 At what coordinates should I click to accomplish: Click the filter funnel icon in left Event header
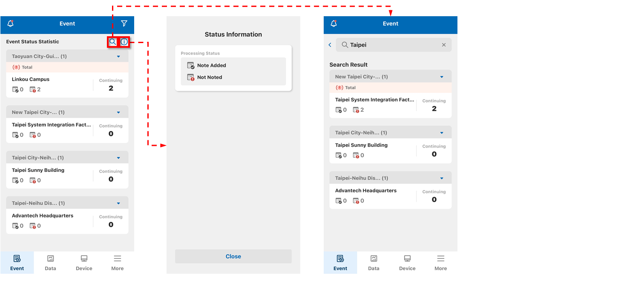click(124, 23)
